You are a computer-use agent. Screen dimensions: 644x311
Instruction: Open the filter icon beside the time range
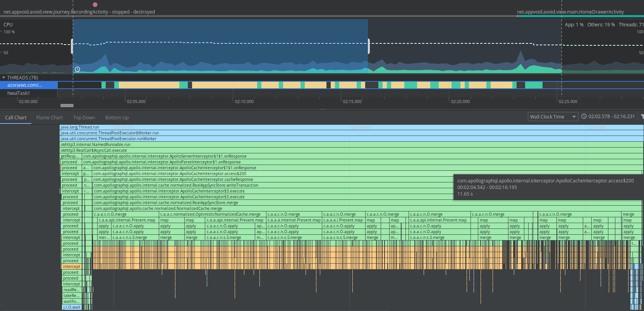coord(642,117)
